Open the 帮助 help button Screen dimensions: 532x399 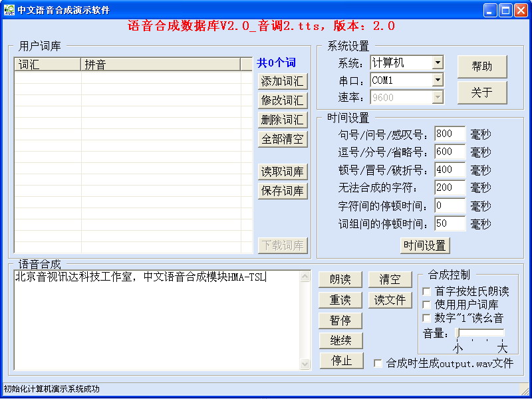tap(482, 66)
